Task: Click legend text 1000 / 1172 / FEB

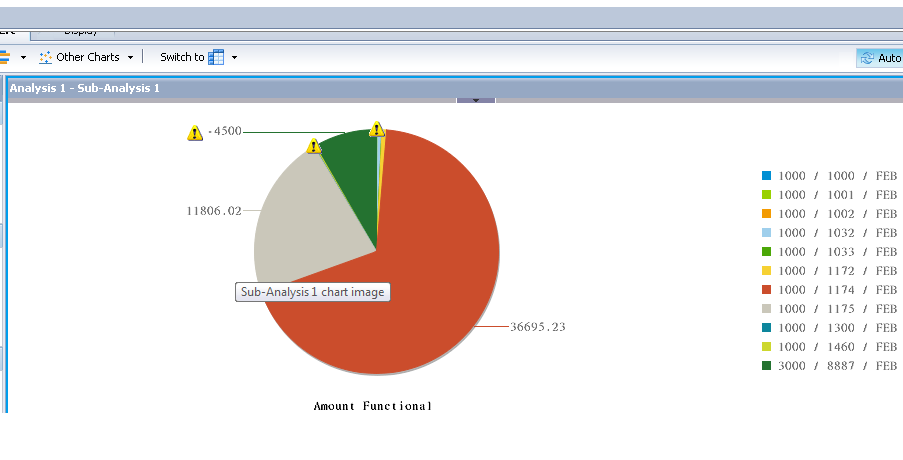Action: click(838, 271)
